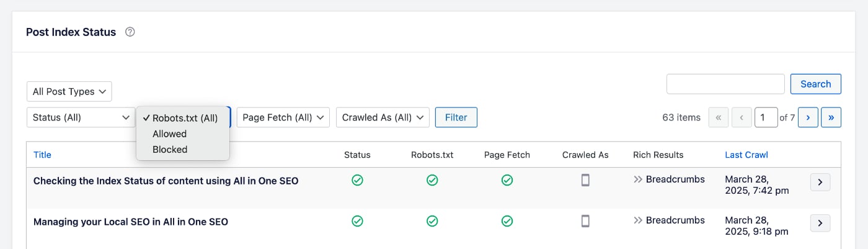868x249 pixels.
Task: Click the March 28, 2025, 9:18 pm crawl date
Action: (x=757, y=226)
